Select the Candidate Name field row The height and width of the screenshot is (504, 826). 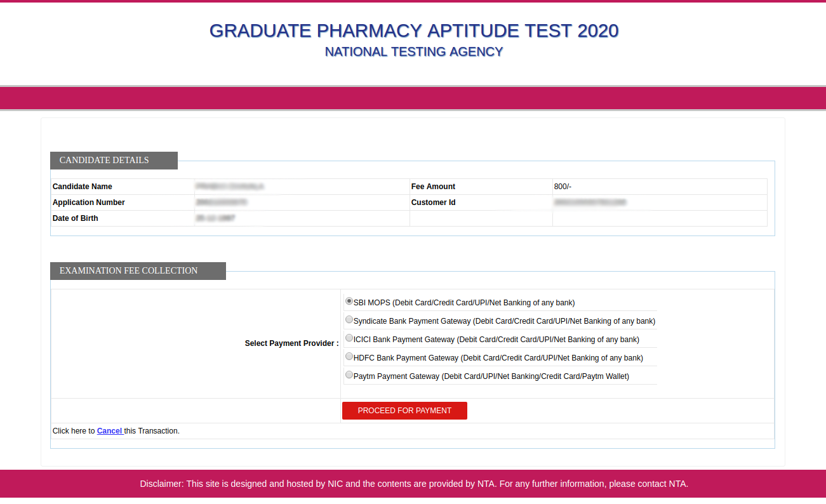(82, 186)
